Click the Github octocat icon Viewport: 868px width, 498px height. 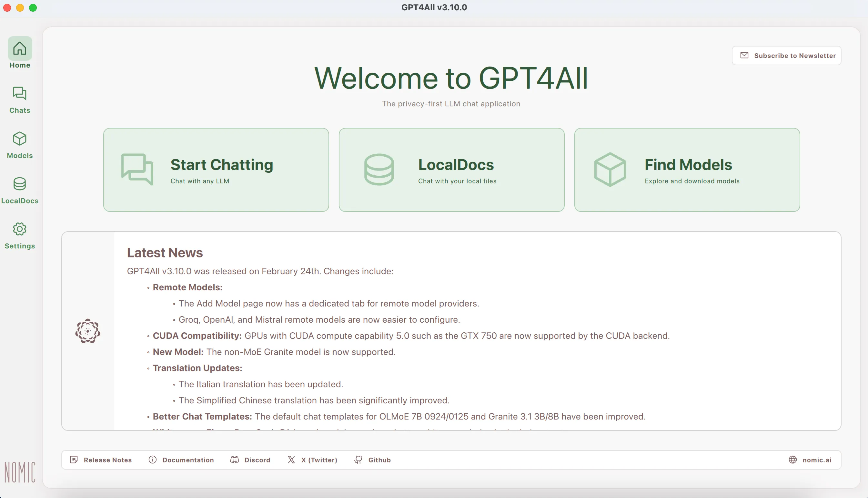coord(358,460)
